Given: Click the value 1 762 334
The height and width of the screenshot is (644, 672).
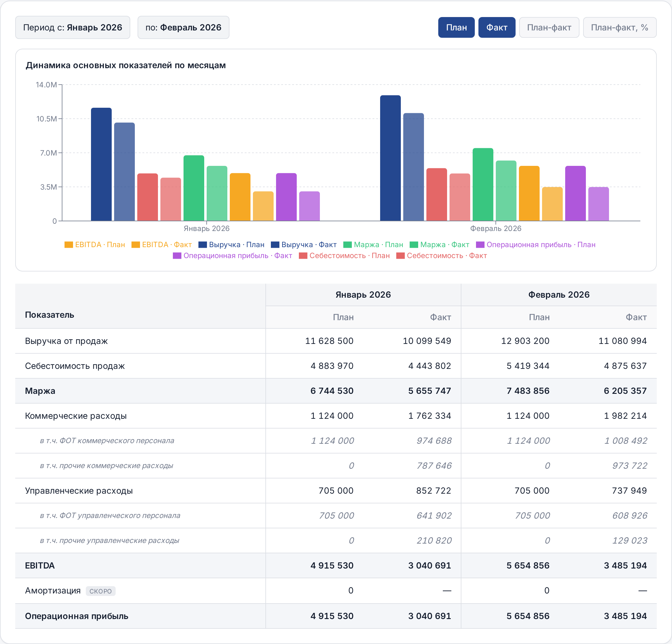Looking at the screenshot, I should pos(430,416).
